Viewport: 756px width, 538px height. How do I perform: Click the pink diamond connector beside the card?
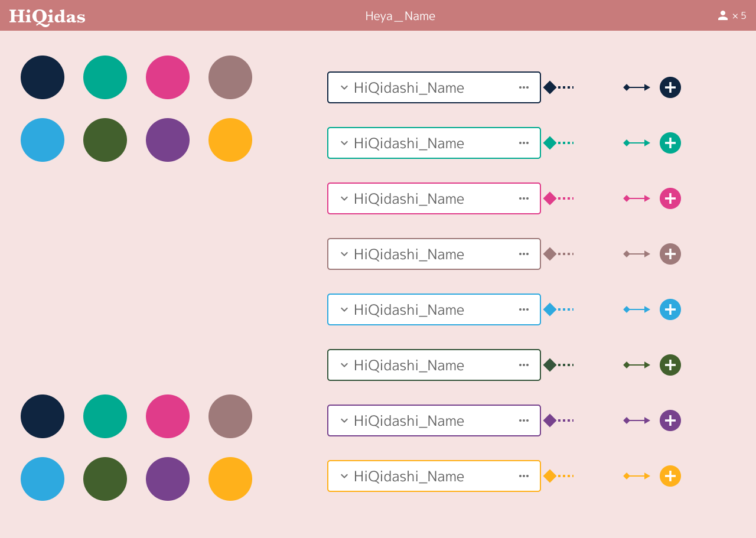tap(550, 198)
